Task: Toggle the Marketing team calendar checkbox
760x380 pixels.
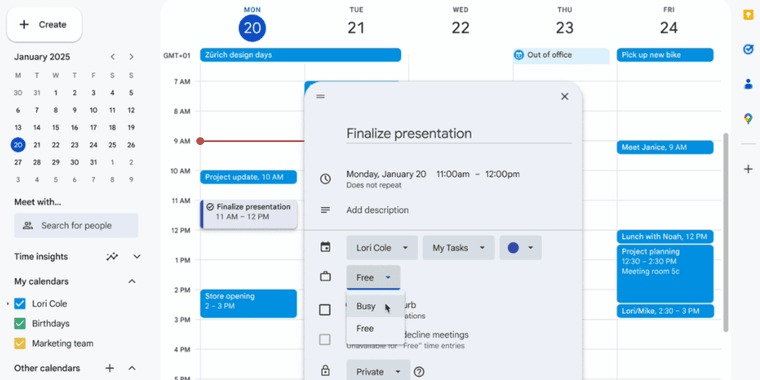Action: [x=20, y=344]
